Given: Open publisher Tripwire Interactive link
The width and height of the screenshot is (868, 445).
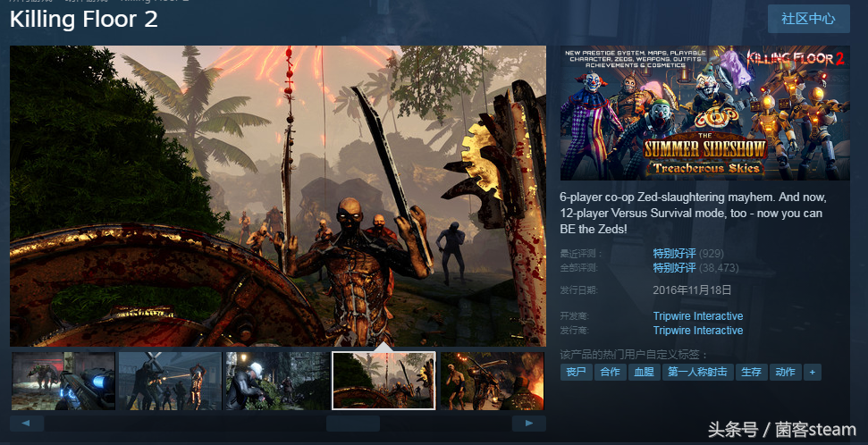Looking at the screenshot, I should (698, 331).
